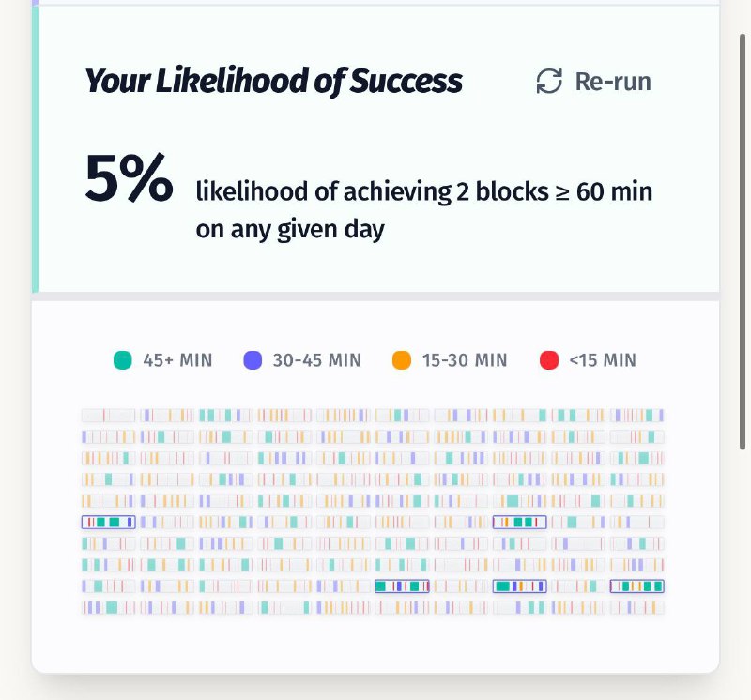The image size is (751, 700).
Task: Click the "<15 MIN" legend label
Action: [x=602, y=359]
